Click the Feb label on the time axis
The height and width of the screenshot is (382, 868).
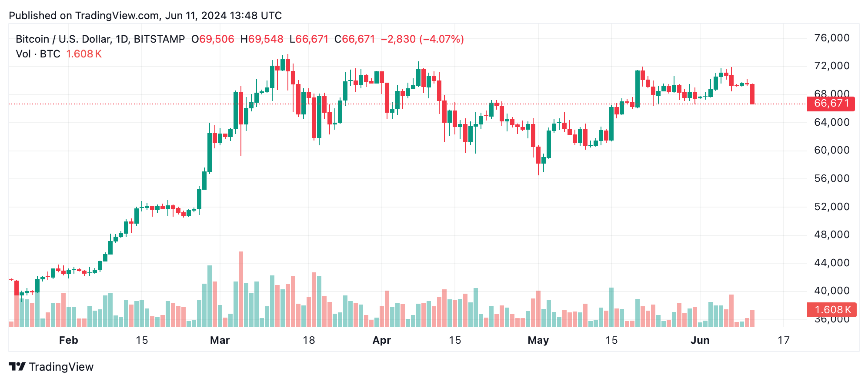click(x=69, y=340)
